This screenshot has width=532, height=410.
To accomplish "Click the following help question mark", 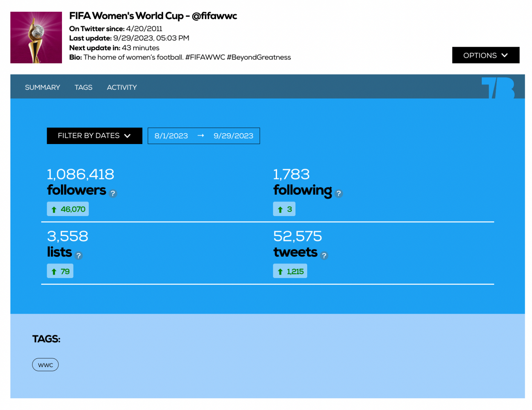I will [x=339, y=194].
